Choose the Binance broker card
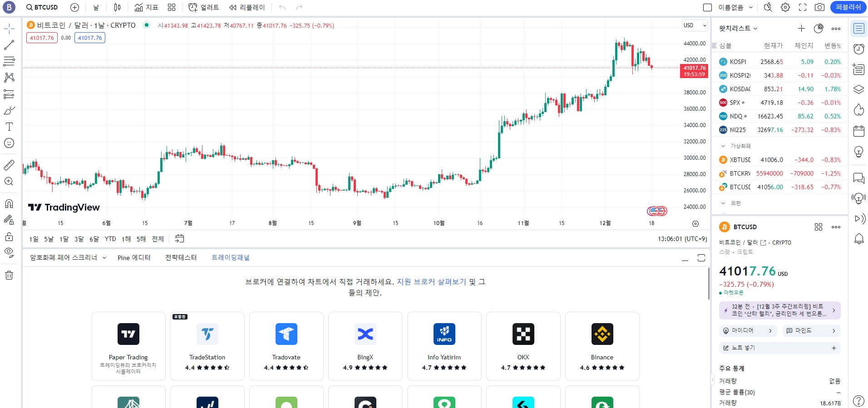This screenshot has height=408, width=868. click(x=602, y=346)
